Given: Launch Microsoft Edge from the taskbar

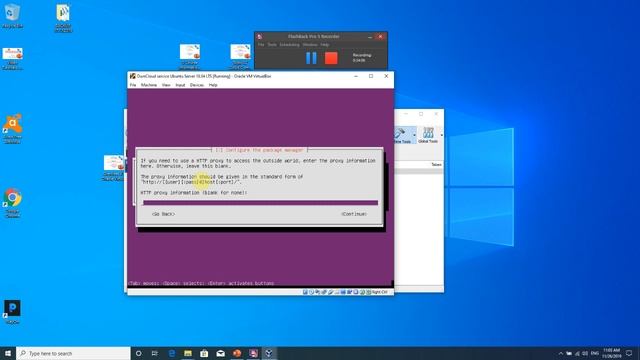Looking at the screenshot, I should (x=171, y=353).
